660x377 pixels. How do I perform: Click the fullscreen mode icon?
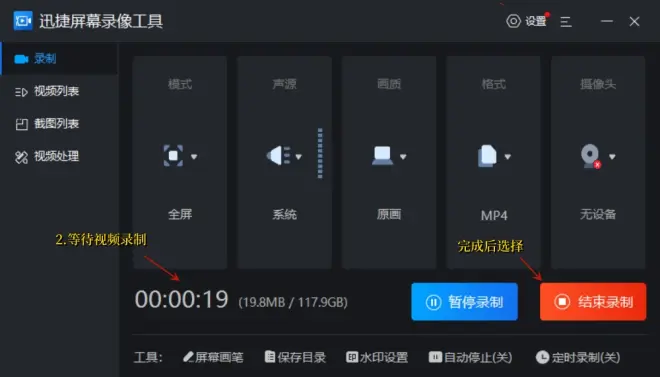[x=173, y=156]
